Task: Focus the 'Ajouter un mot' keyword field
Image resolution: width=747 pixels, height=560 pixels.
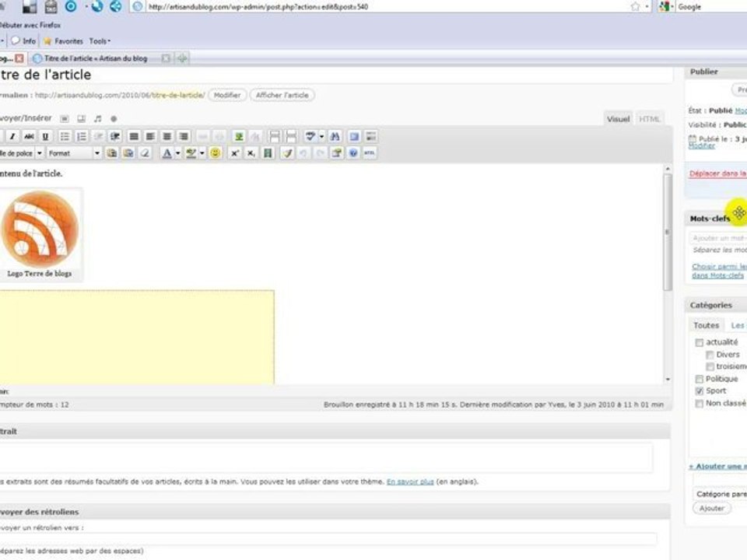Action: point(718,238)
